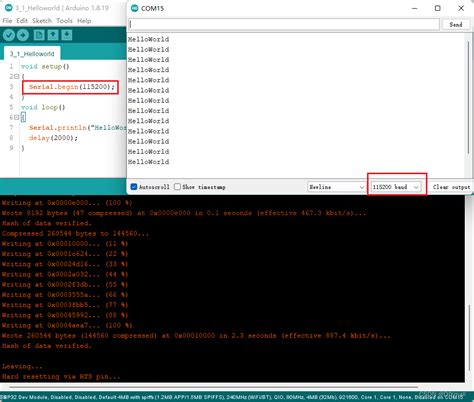Open the Help menu
Image resolution: width=474 pixels, height=402 pixels.
(x=84, y=21)
